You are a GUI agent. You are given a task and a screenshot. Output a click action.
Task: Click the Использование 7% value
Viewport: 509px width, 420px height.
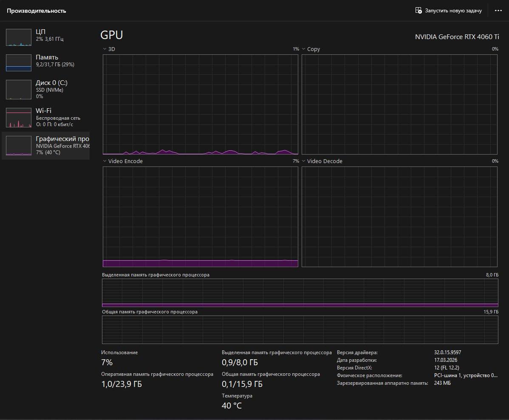tap(107, 362)
